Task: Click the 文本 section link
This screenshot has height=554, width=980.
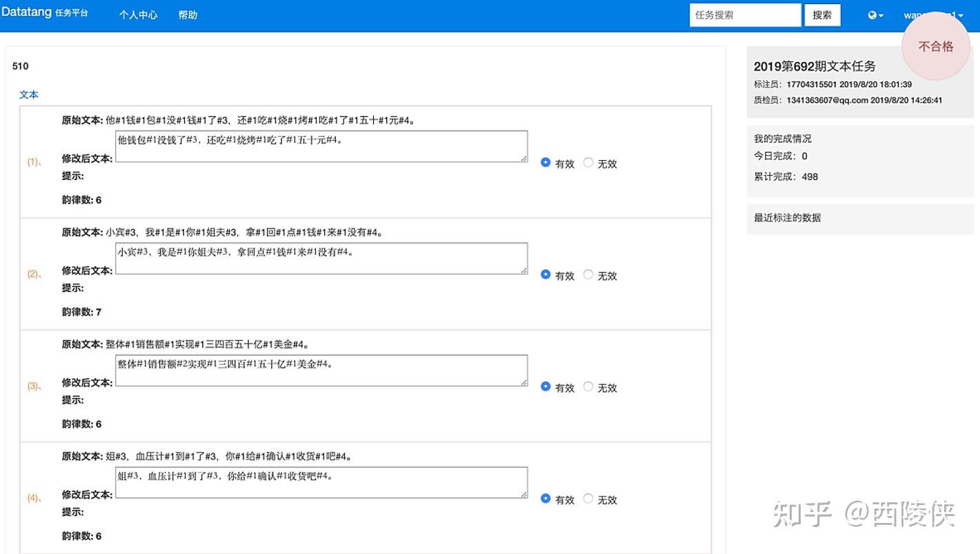Action: 29,95
